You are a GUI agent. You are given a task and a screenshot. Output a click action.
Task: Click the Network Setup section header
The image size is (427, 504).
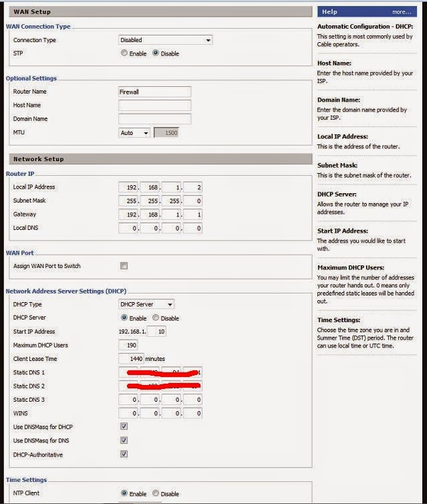[160, 159]
